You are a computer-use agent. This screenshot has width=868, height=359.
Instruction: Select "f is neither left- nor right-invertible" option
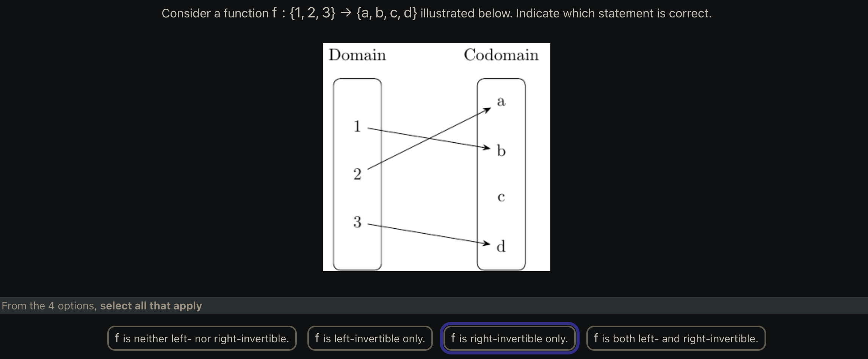pos(202,338)
